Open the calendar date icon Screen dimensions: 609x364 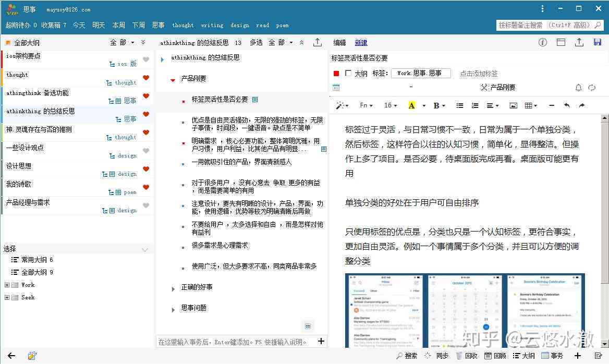pyautogui.click(x=336, y=88)
